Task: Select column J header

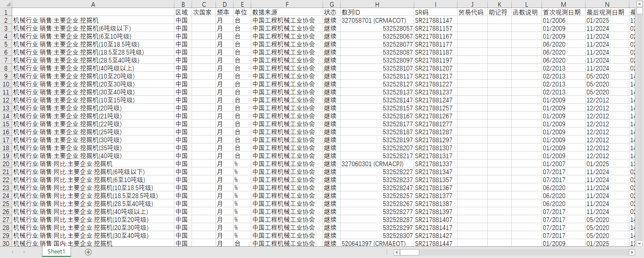Action: pyautogui.click(x=472, y=4)
